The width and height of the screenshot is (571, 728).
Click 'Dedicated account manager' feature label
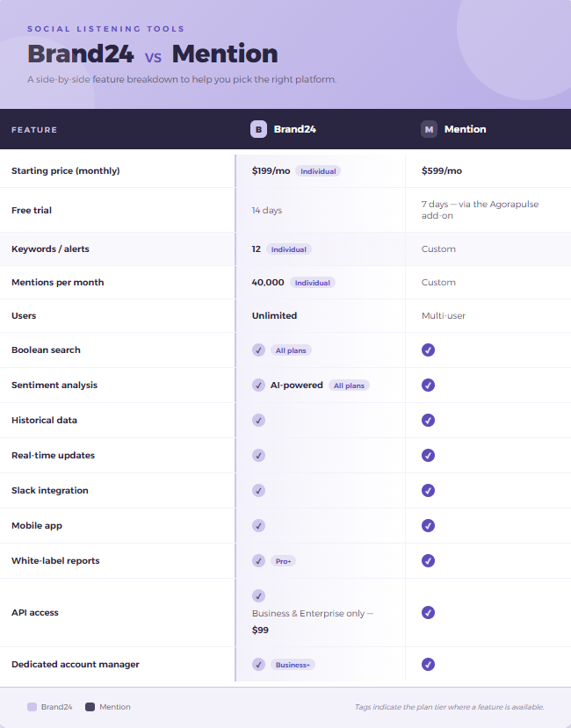point(76,665)
